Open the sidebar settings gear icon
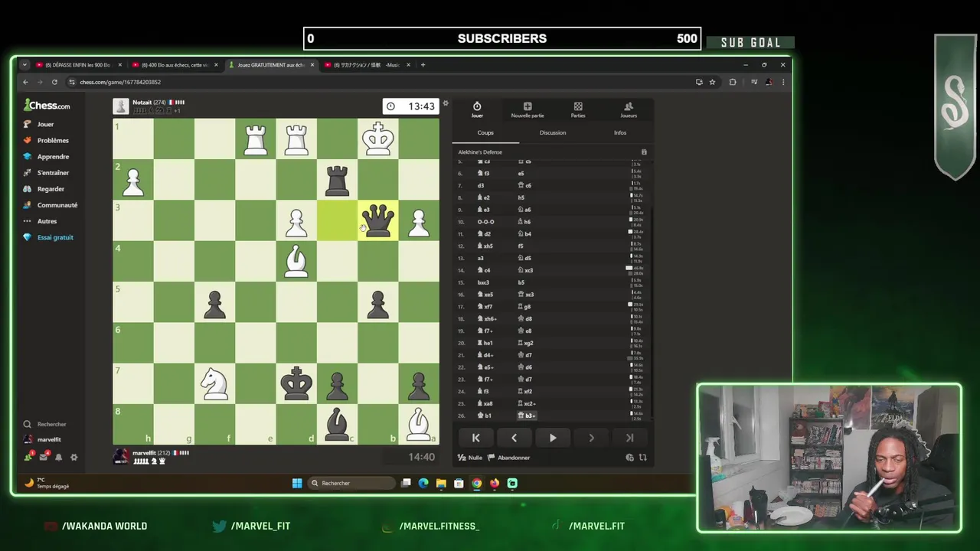 74,457
